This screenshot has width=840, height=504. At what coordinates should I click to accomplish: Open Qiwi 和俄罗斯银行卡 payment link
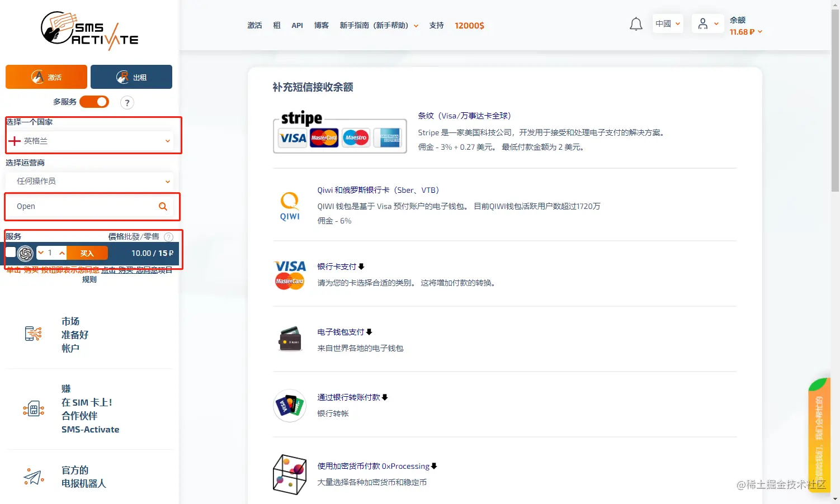tap(378, 190)
